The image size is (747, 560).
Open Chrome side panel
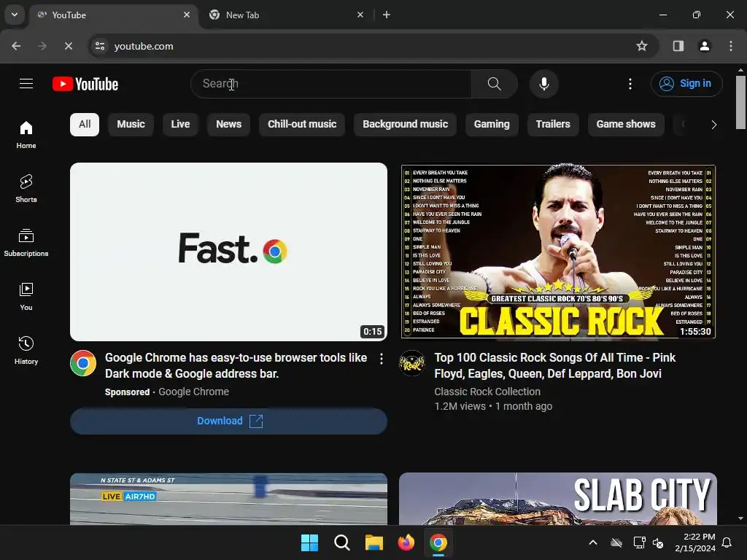point(678,46)
